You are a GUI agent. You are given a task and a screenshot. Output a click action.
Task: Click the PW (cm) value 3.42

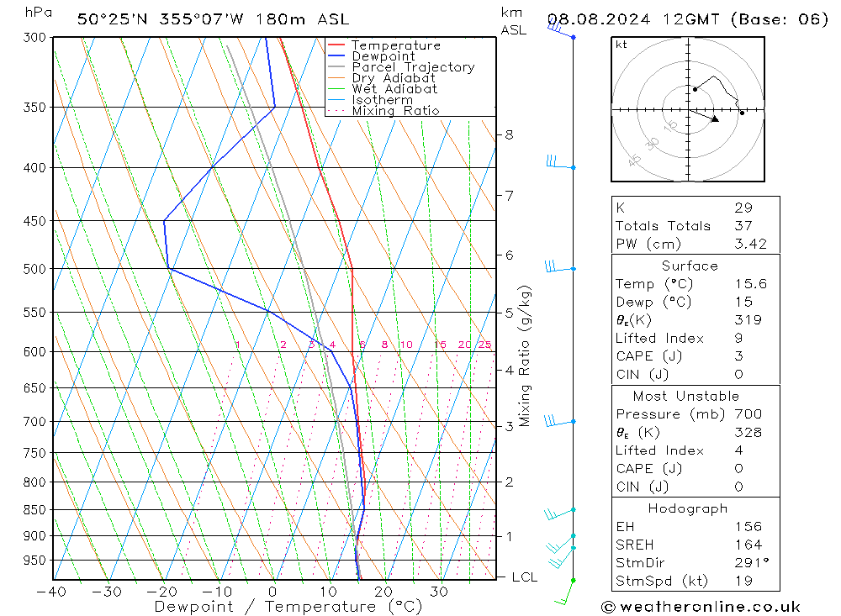[750, 244]
